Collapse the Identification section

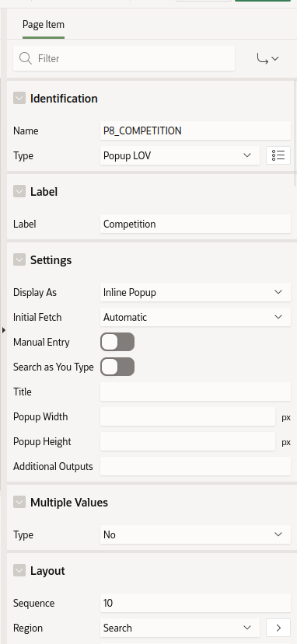(x=19, y=98)
